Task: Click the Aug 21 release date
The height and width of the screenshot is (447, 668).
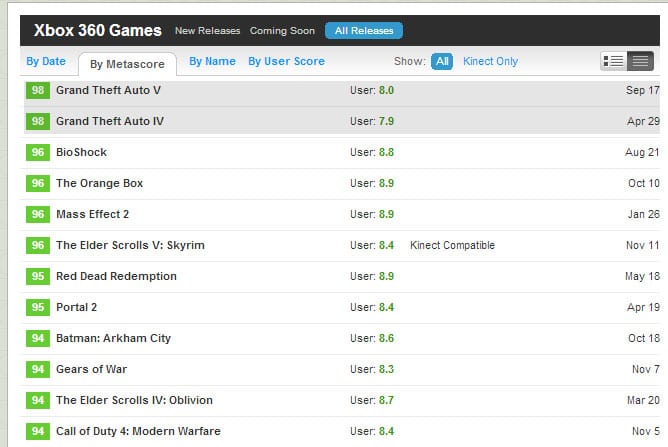Action: coord(642,152)
